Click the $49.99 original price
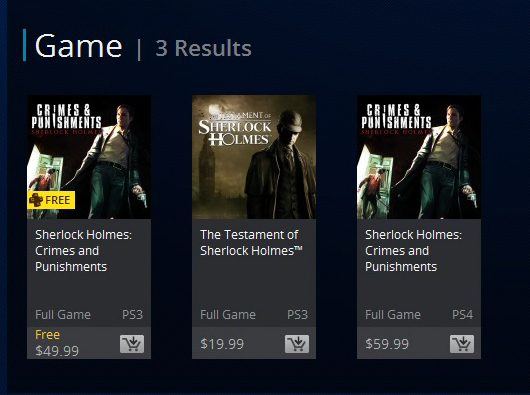 point(57,351)
